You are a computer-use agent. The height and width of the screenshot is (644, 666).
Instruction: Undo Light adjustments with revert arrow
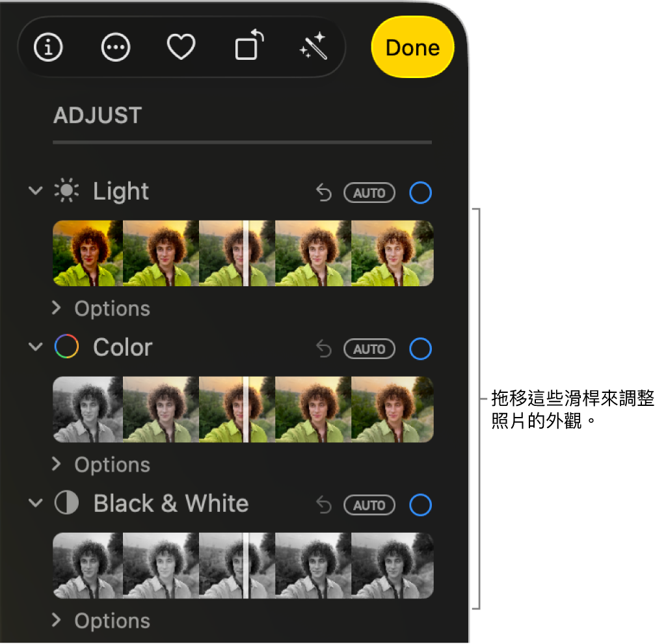pos(324,193)
